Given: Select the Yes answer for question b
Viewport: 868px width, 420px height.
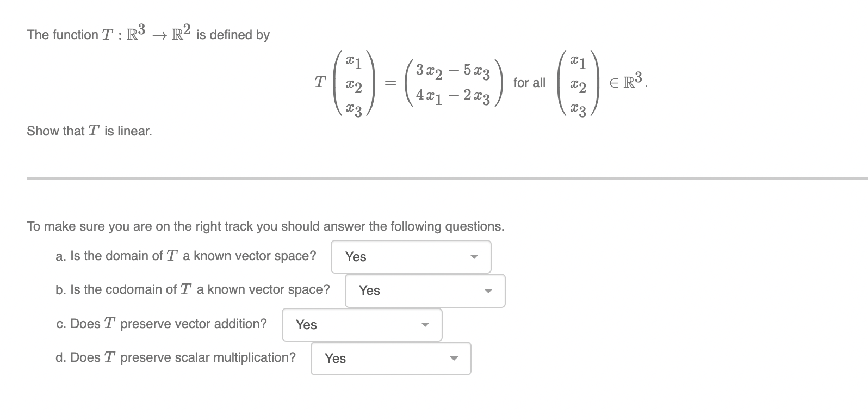Looking at the screenshot, I should [x=369, y=291].
